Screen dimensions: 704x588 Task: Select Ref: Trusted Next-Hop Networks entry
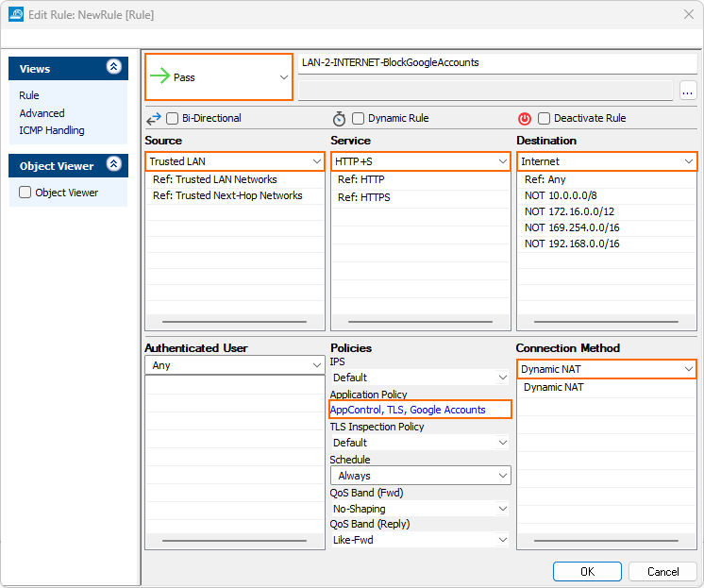click(x=234, y=195)
